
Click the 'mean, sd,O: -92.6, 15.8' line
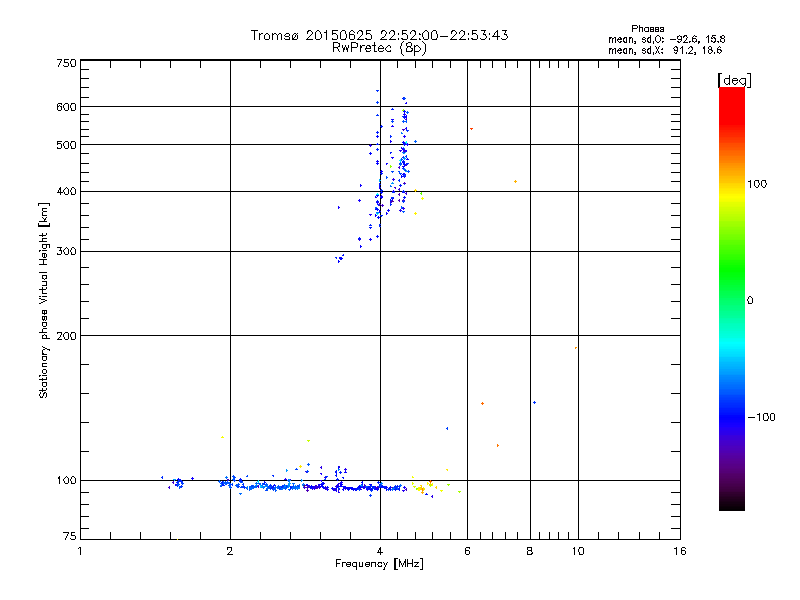tap(666, 39)
